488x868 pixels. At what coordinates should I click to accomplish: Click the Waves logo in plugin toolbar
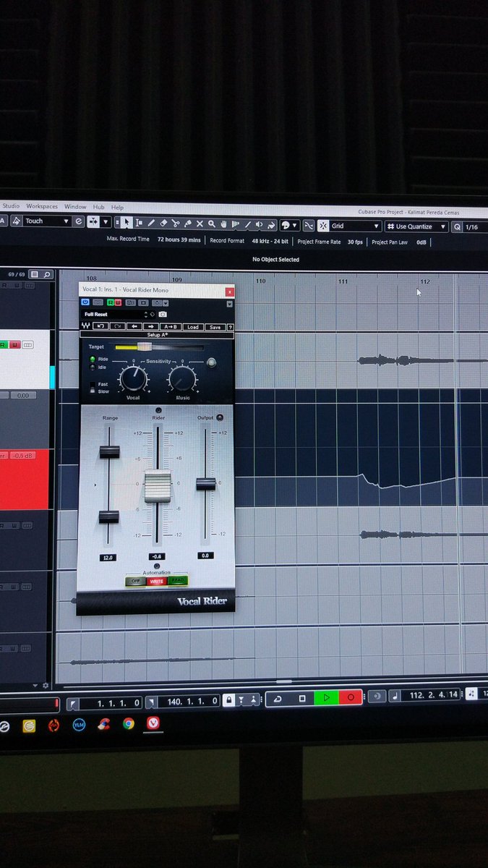tap(86, 327)
